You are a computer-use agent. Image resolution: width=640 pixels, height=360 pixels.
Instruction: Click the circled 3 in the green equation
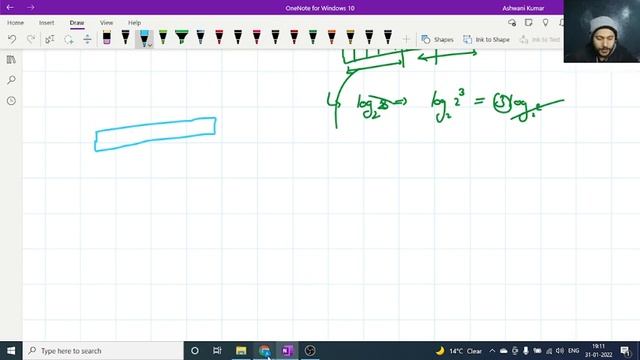pyautogui.click(x=502, y=102)
